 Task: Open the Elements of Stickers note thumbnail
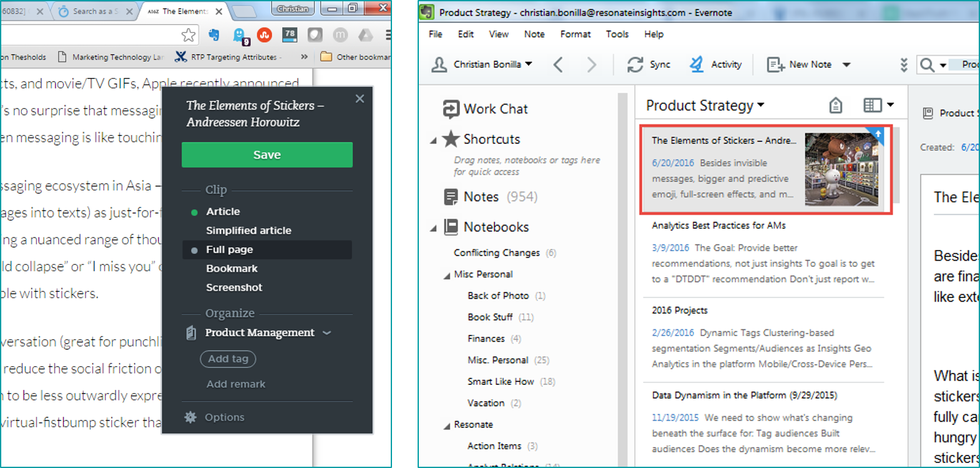841,169
